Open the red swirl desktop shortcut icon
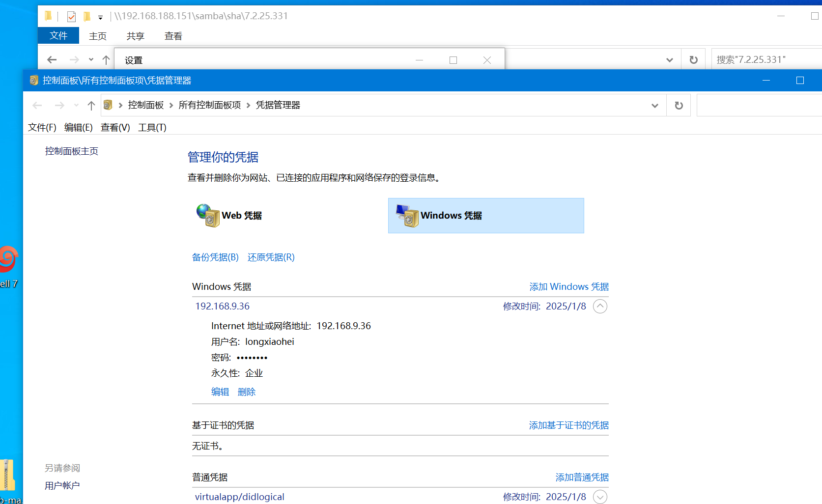The width and height of the screenshot is (822, 504). click(x=8, y=259)
